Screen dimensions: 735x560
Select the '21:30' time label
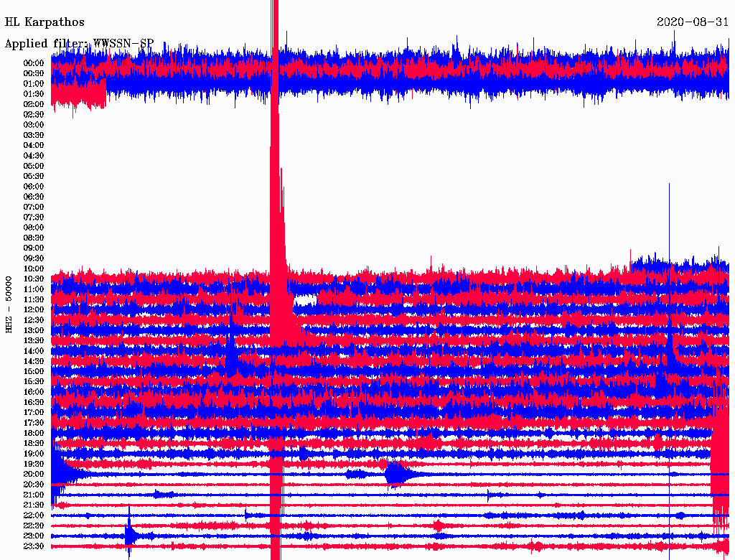point(34,505)
